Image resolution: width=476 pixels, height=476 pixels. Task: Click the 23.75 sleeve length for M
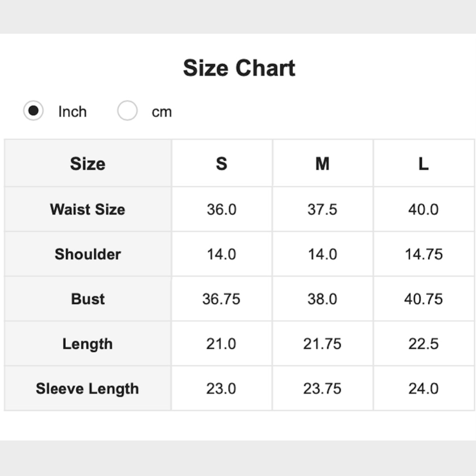coord(322,388)
